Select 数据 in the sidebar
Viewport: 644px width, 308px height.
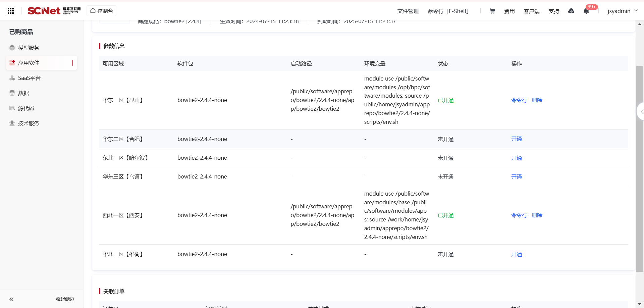pos(23,93)
